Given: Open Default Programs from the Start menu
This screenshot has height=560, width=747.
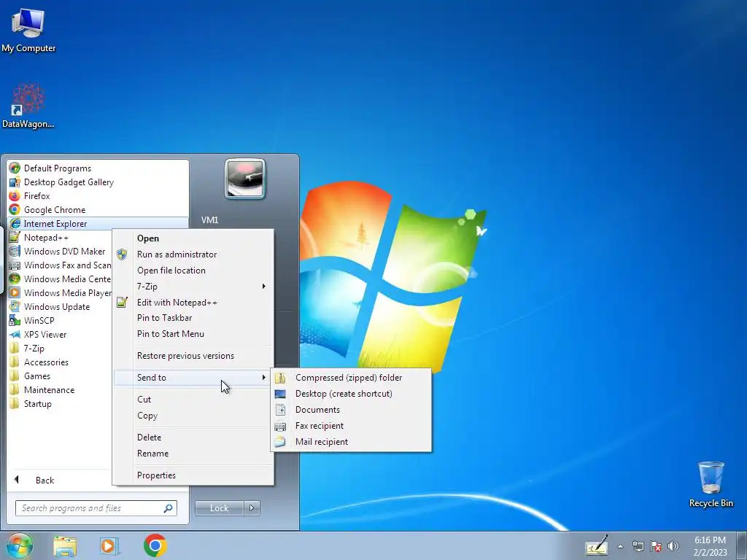Looking at the screenshot, I should pos(98,168).
